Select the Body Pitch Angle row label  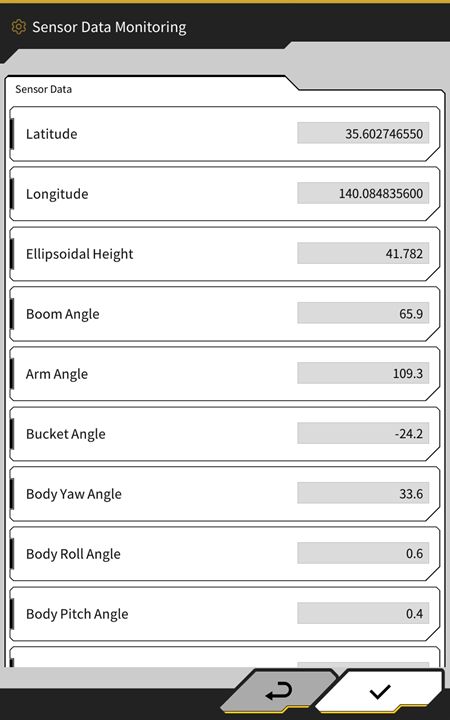tap(77, 614)
